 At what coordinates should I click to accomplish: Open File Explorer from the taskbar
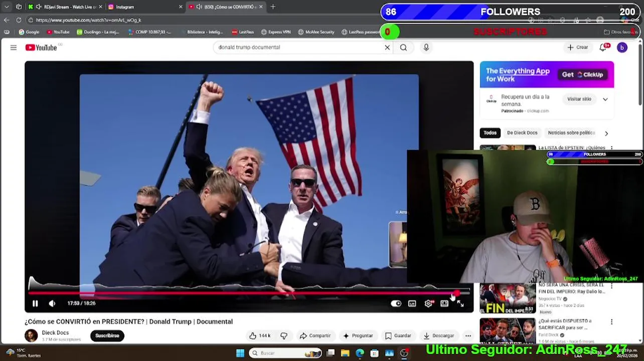coord(345,353)
